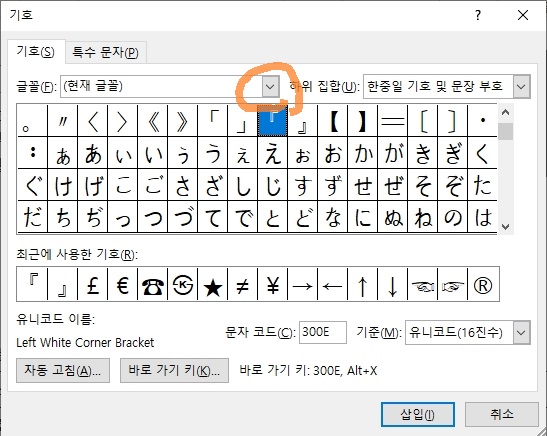Select the double line 〓 symbol
This screenshot has height=436, width=547.
pos(392,121)
